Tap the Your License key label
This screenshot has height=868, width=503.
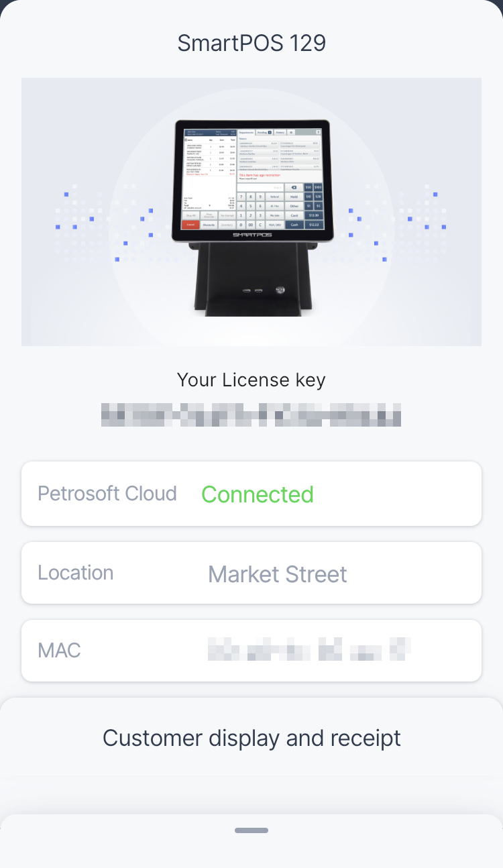[251, 380]
